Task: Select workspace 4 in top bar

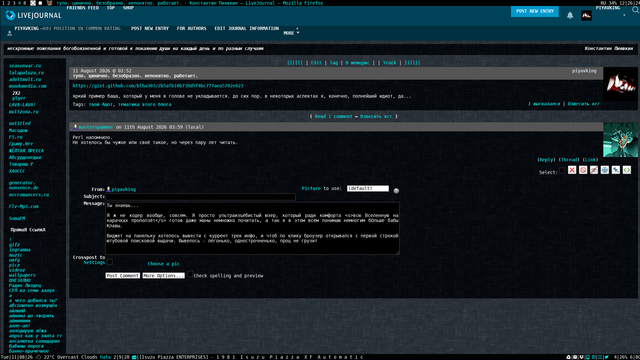Action: pos(19,3)
